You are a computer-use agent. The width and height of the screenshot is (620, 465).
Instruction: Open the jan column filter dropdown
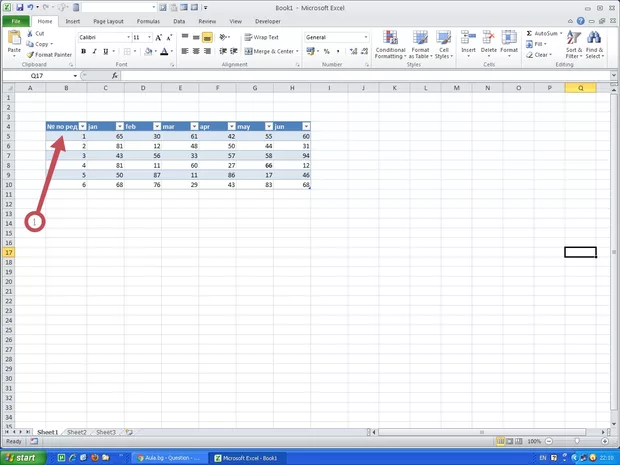(x=119, y=127)
